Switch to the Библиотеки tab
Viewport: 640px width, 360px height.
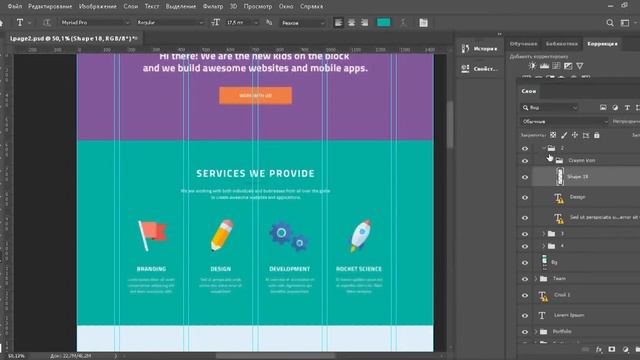(562, 44)
